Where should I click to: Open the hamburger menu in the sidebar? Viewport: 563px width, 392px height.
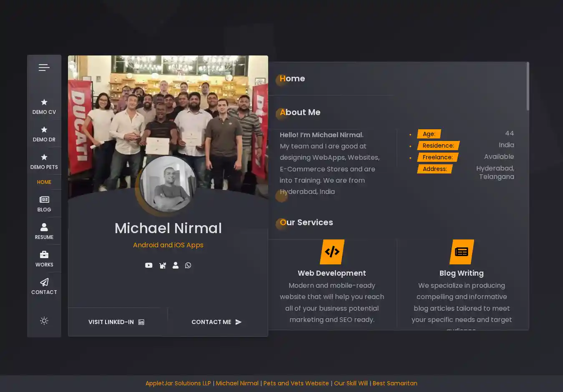click(44, 68)
